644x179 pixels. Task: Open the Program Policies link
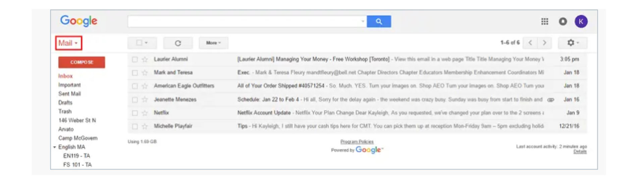(357, 142)
